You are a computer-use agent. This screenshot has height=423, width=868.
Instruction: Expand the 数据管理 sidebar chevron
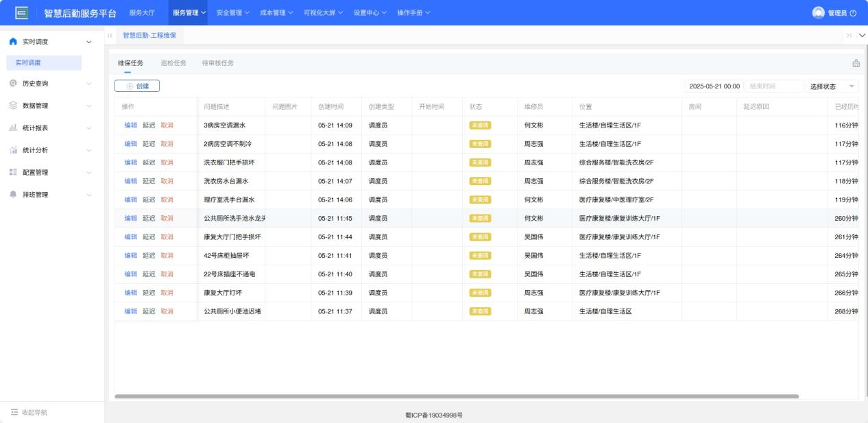(88, 106)
